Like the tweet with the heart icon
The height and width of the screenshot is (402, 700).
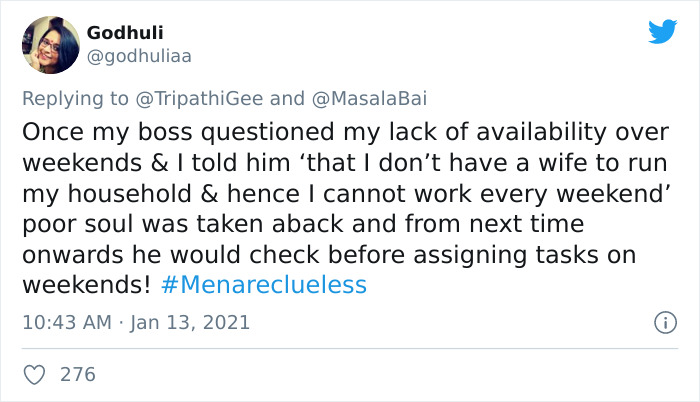[x=34, y=375]
